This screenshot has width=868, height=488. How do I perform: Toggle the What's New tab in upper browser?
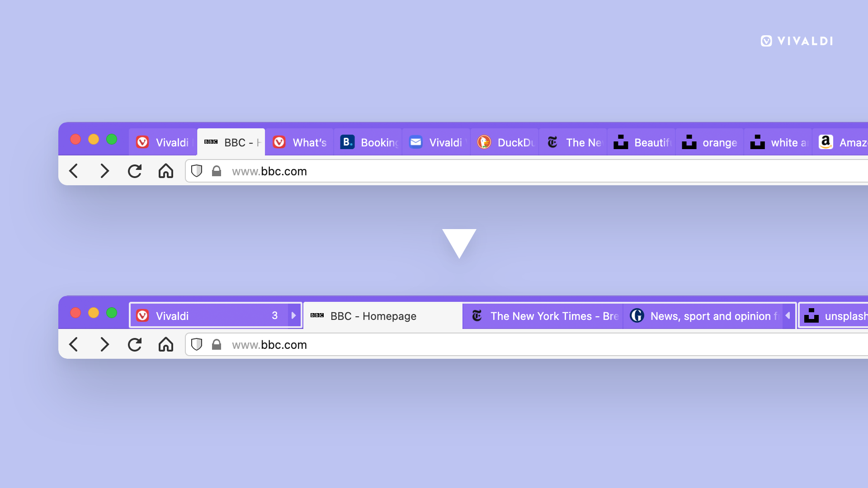coord(299,142)
